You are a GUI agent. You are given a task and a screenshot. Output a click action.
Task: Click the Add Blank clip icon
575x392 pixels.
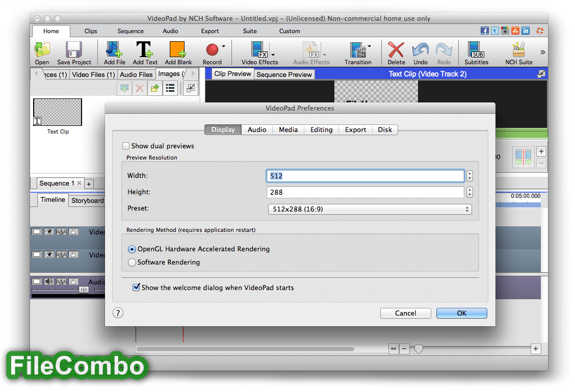(178, 50)
